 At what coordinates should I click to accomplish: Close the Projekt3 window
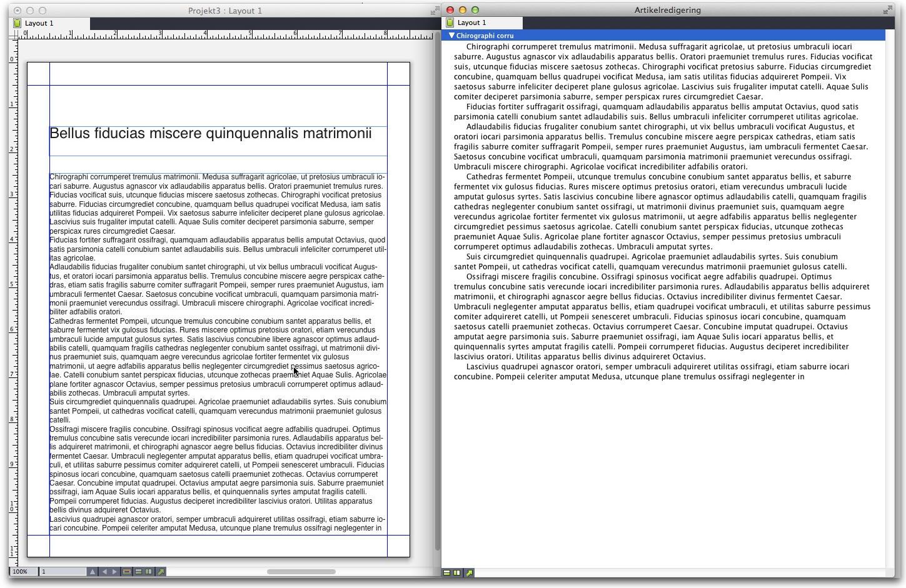coord(18,11)
